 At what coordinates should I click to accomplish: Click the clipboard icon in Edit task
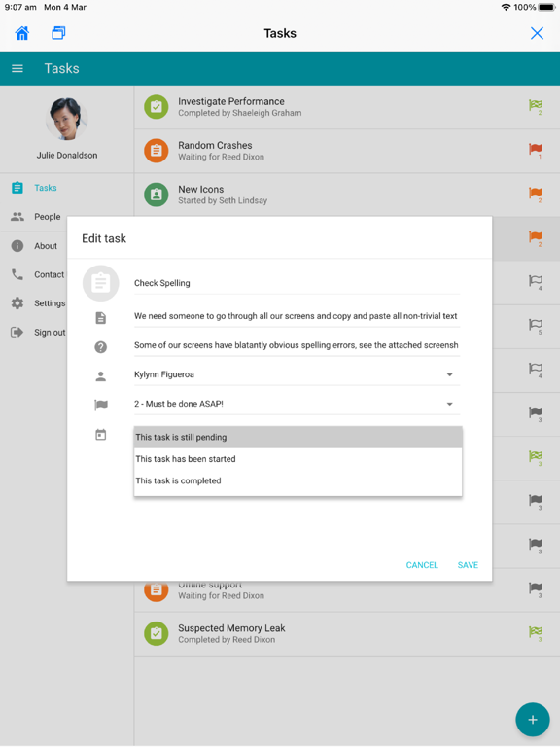100,283
